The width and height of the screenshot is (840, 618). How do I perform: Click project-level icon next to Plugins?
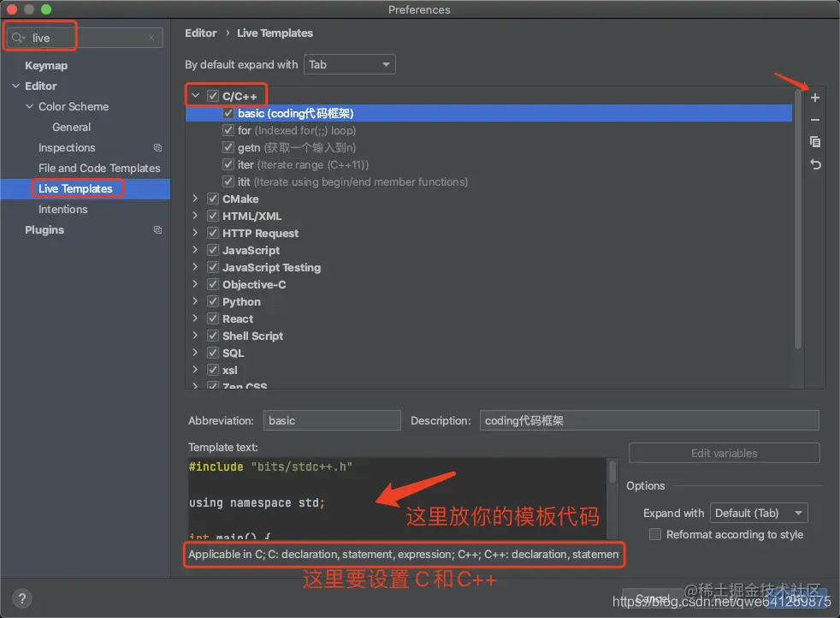[x=157, y=230]
